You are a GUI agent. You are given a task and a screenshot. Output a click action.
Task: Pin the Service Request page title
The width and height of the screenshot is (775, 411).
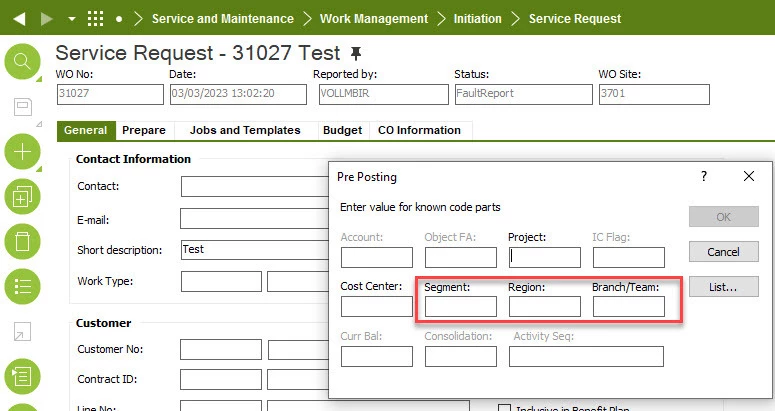pyautogui.click(x=355, y=53)
